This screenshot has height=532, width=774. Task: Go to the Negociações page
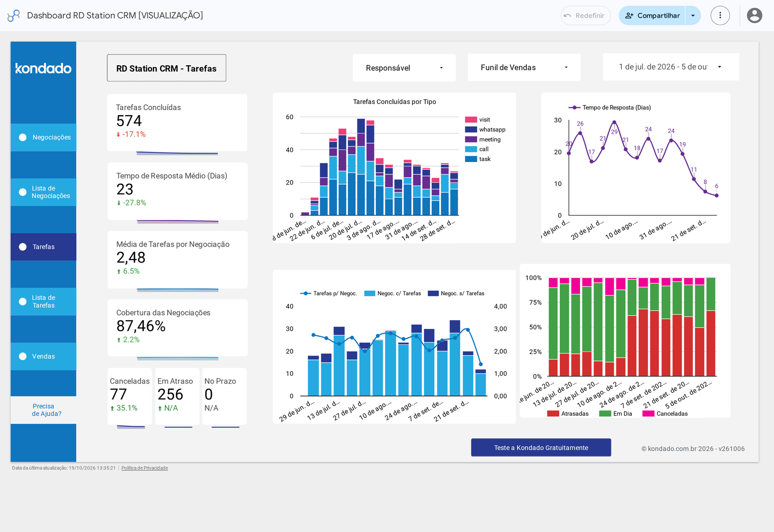(44, 137)
